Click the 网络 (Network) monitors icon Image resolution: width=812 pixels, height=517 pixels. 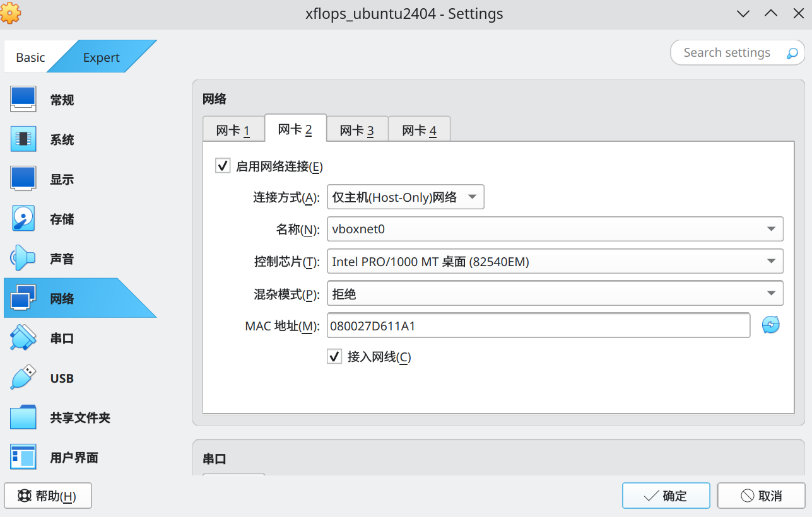point(23,298)
